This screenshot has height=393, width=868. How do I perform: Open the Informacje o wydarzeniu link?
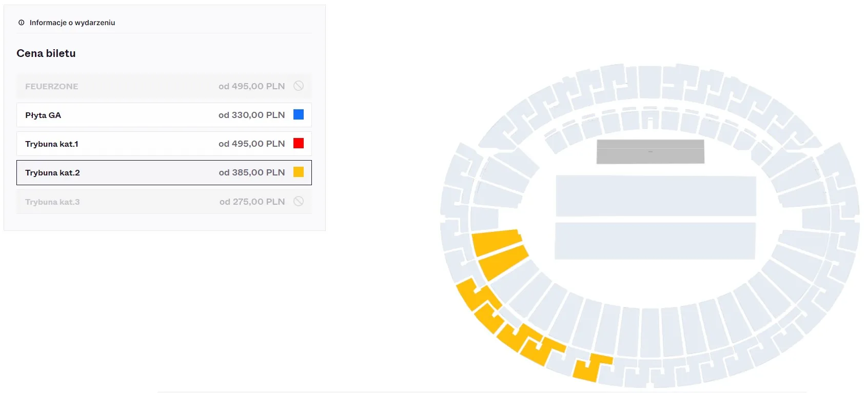click(x=72, y=23)
